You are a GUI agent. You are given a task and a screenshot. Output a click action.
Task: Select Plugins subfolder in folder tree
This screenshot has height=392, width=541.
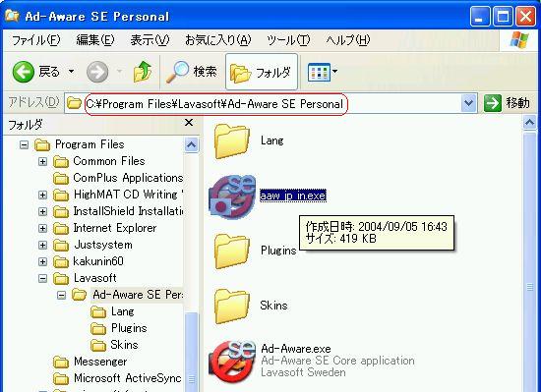(x=129, y=328)
